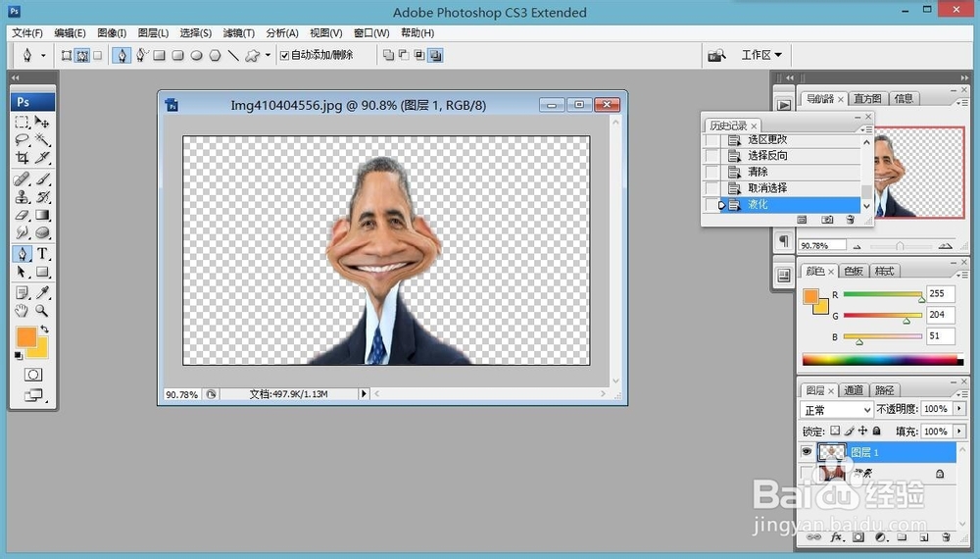Open the Layers panel flyout menu
980x559 pixels.
tap(961, 393)
